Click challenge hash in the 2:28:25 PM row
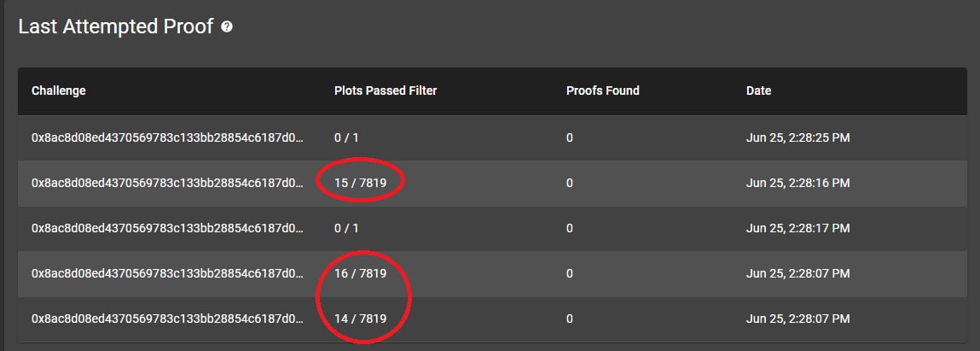This screenshot has height=351, width=980. tap(167, 137)
